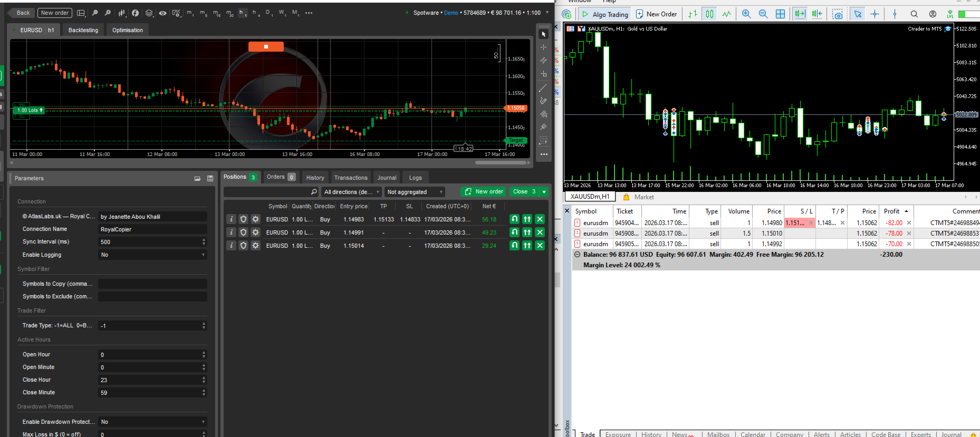Open the cTrader layout dropdown icon

tap(81, 13)
